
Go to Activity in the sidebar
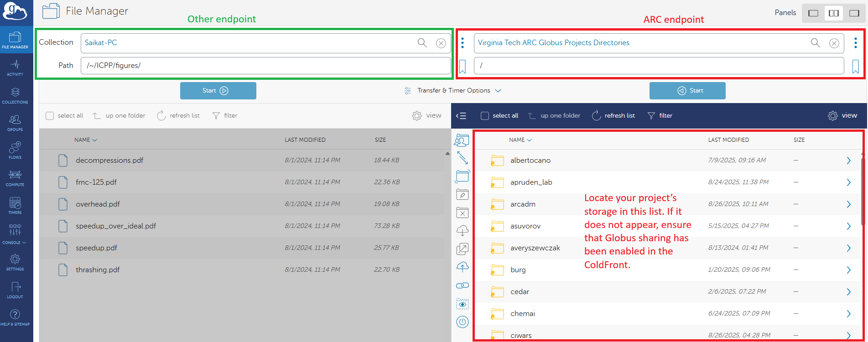[x=15, y=67]
